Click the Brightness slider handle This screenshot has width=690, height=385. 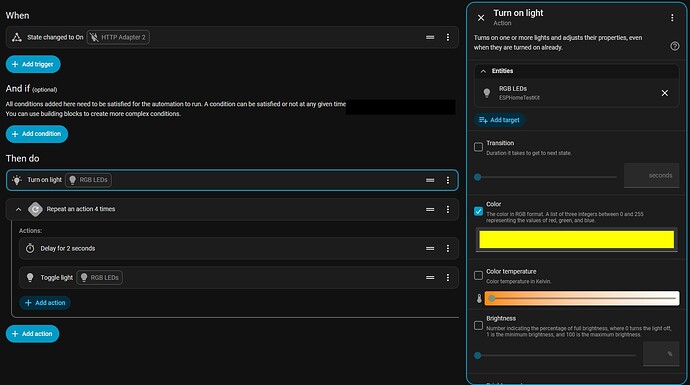click(478, 356)
